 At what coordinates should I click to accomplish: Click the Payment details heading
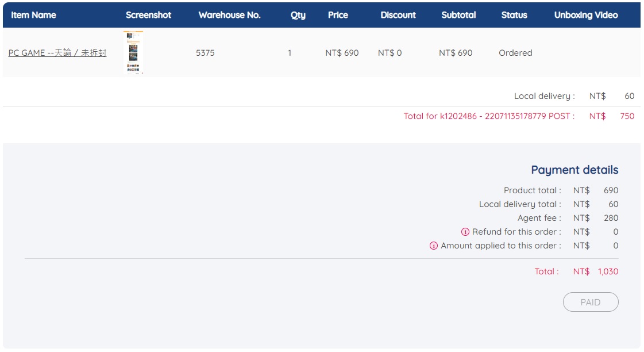pos(574,170)
